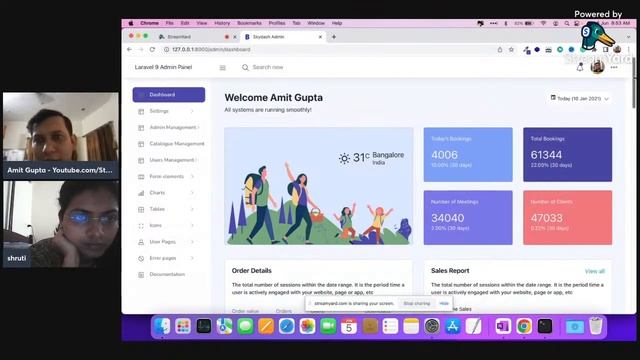
Task: Expand the Form elements chevron
Action: coord(192,176)
